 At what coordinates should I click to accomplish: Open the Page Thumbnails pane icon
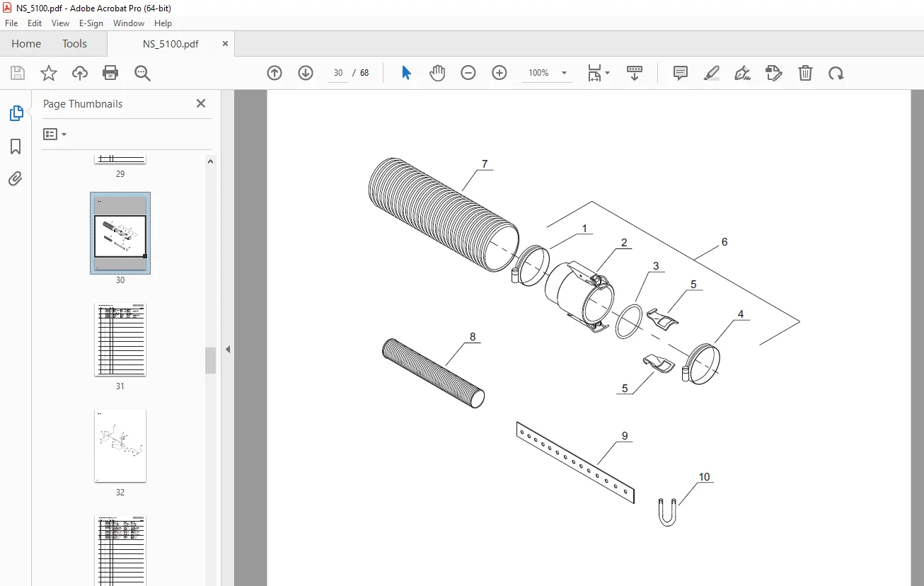pyautogui.click(x=16, y=113)
